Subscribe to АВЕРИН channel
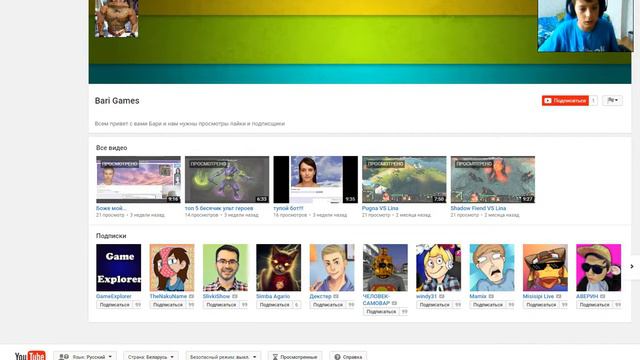Viewport: 640px width, 360px height. pos(595,305)
